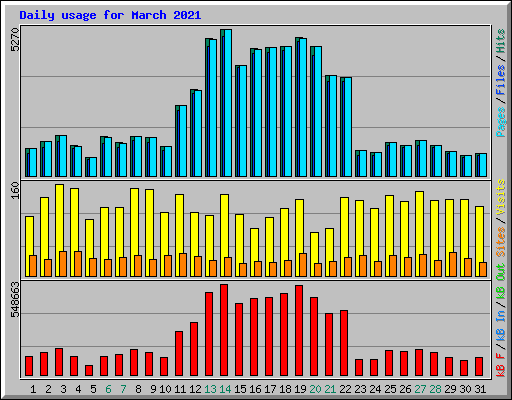512x400 pixels.
Task: Click the orange sites bar for day 15
Action: point(243,270)
